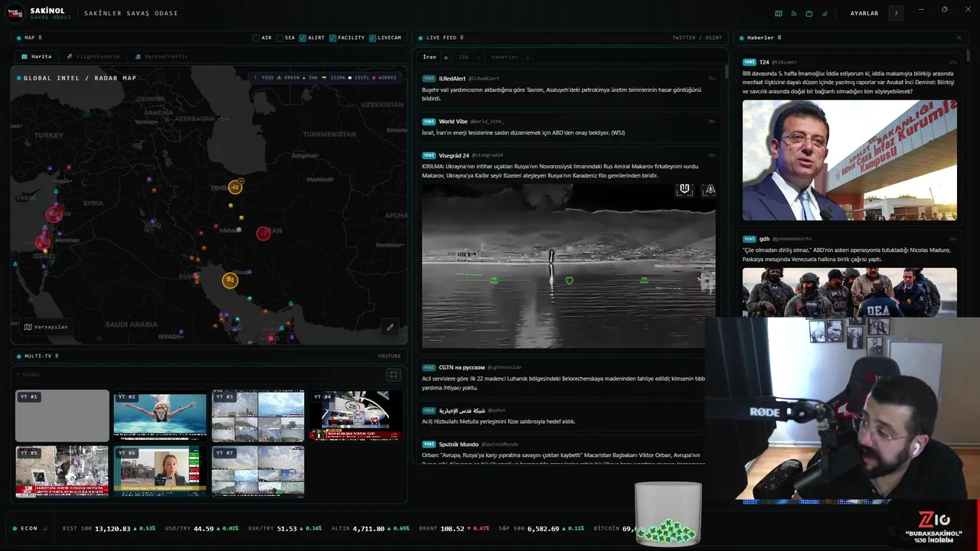Click the BIST 100 ticker value
The height and width of the screenshot is (551, 980).
pyautogui.click(x=113, y=529)
